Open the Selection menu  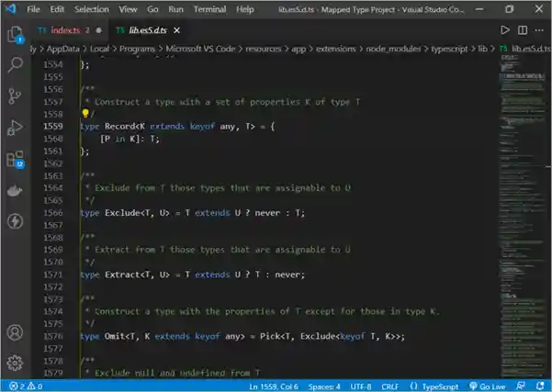(92, 9)
